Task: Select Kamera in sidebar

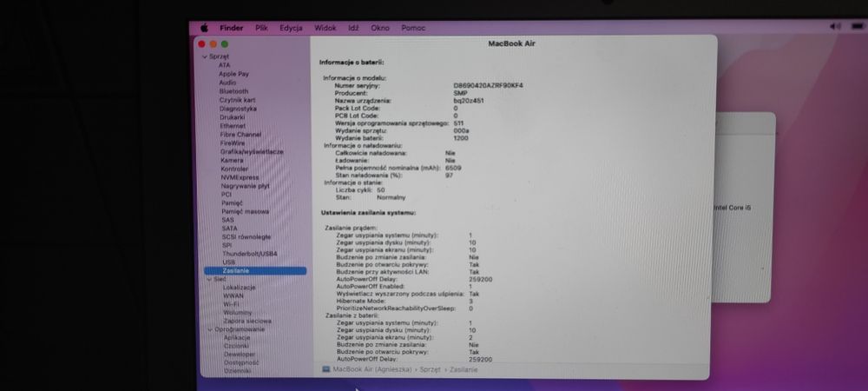Action: coord(232,160)
